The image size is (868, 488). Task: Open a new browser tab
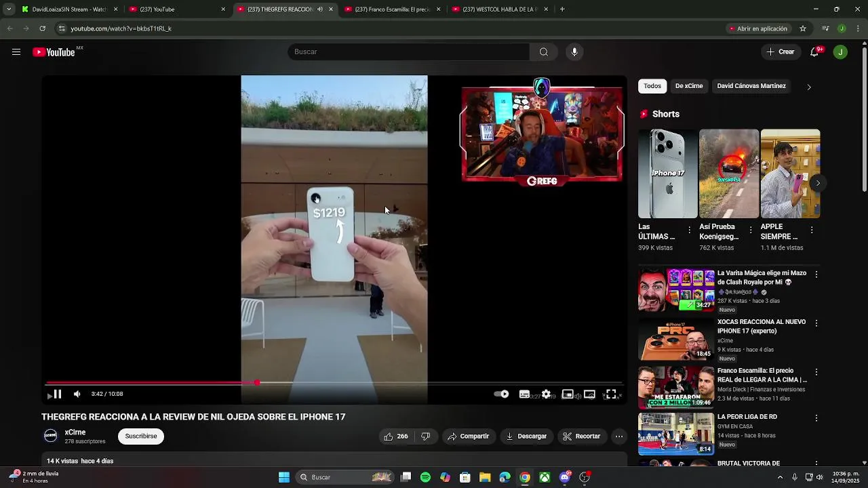562,9
